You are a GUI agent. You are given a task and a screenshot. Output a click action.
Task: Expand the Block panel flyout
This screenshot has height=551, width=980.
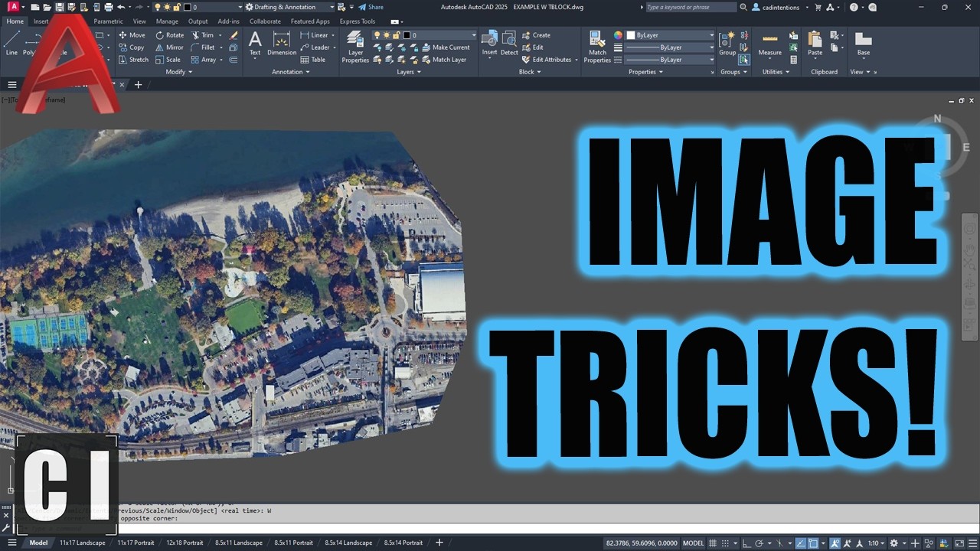(530, 72)
